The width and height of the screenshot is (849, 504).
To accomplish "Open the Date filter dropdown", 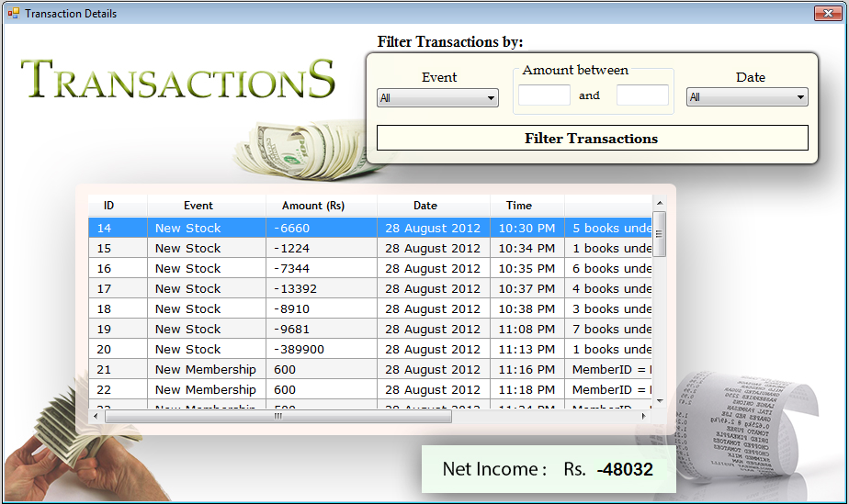I will click(747, 97).
